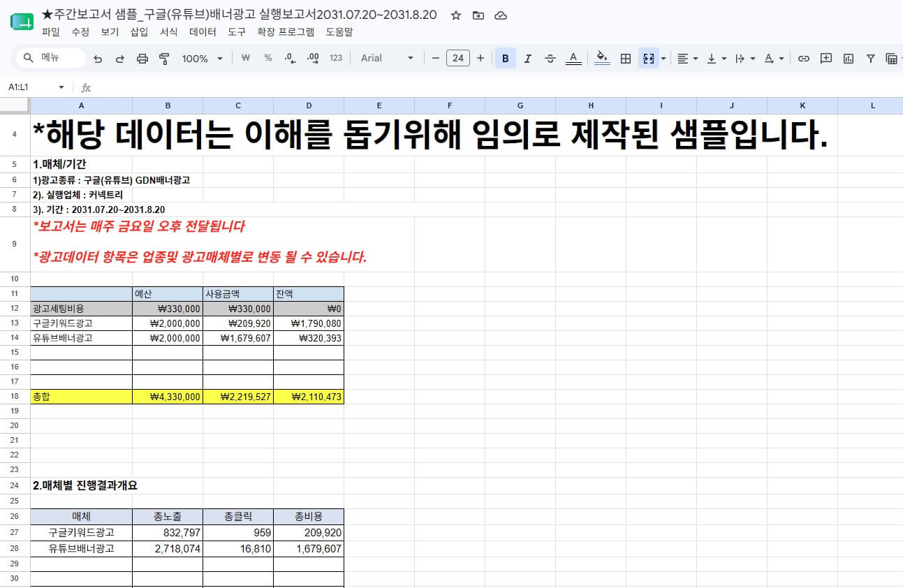Viewport: 903px width, 588px height.
Task: Open the 데이터 menu
Action: tap(203, 32)
